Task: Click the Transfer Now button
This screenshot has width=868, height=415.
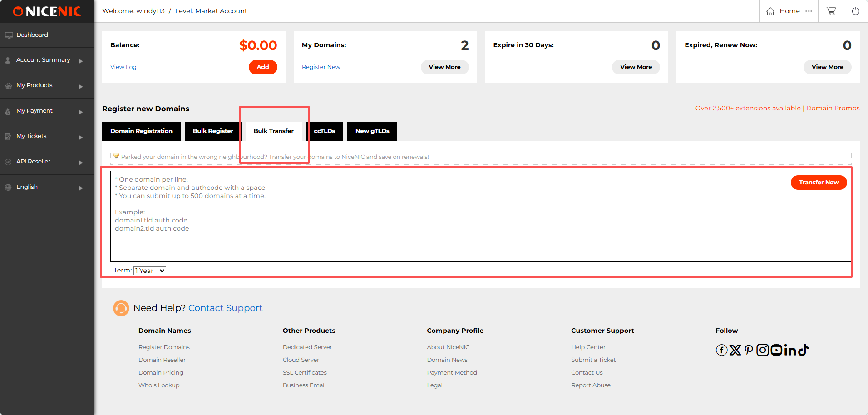Action: (x=819, y=183)
